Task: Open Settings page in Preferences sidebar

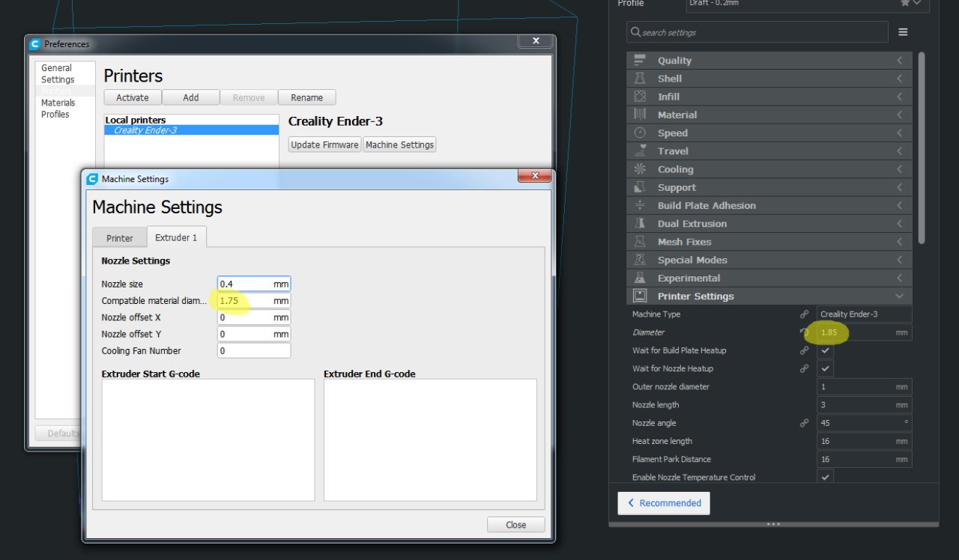Action: pyautogui.click(x=58, y=79)
